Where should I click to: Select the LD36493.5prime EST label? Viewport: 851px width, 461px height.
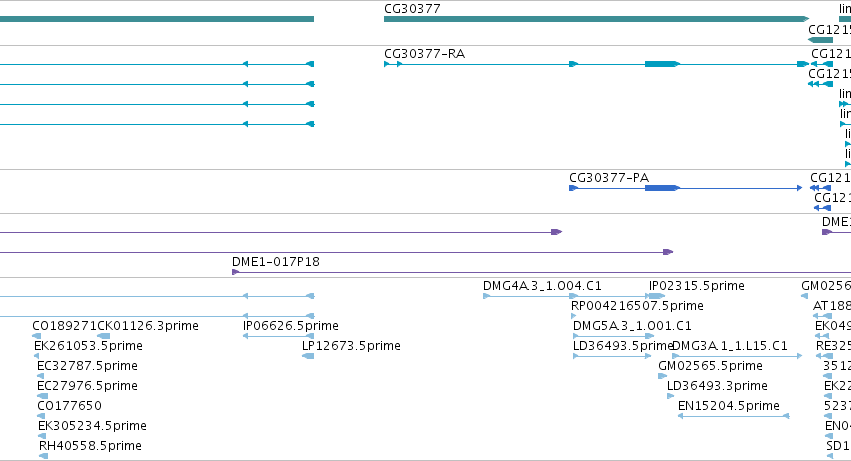click(623, 346)
